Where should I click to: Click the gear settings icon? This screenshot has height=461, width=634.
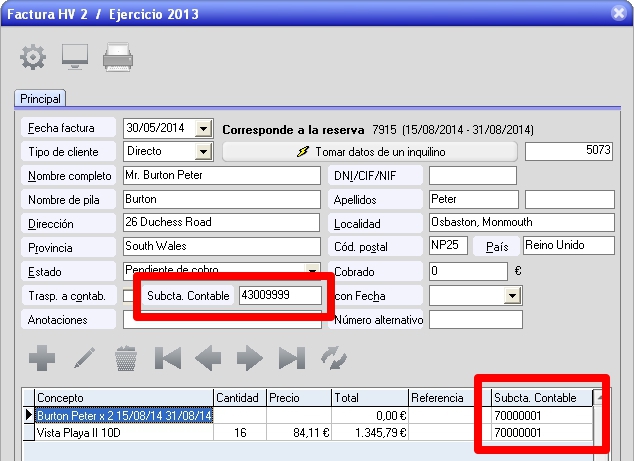(x=33, y=57)
